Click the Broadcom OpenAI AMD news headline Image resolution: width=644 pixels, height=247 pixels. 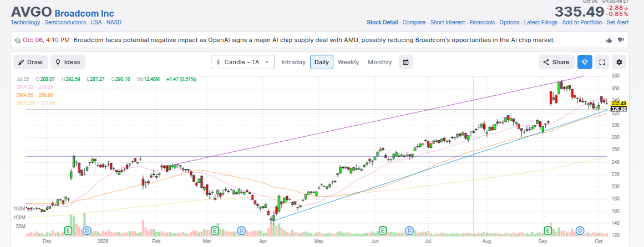314,40
